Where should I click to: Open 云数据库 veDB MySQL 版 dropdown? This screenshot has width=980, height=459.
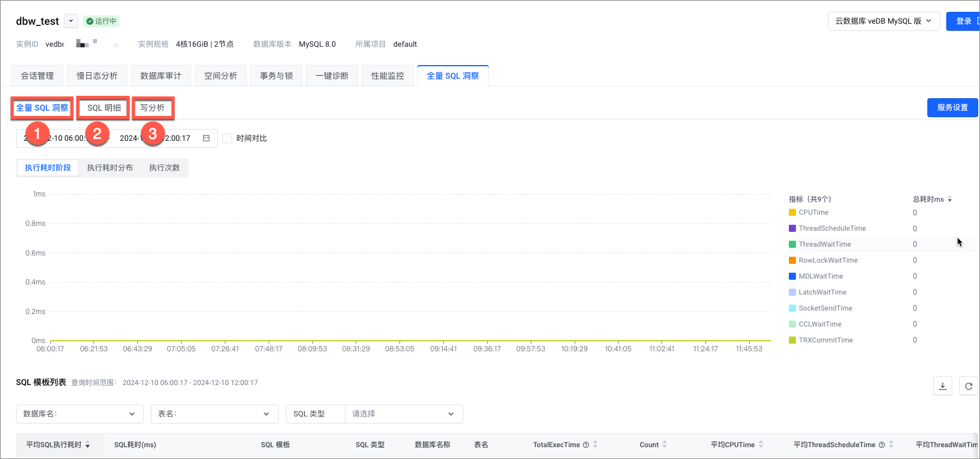(884, 21)
